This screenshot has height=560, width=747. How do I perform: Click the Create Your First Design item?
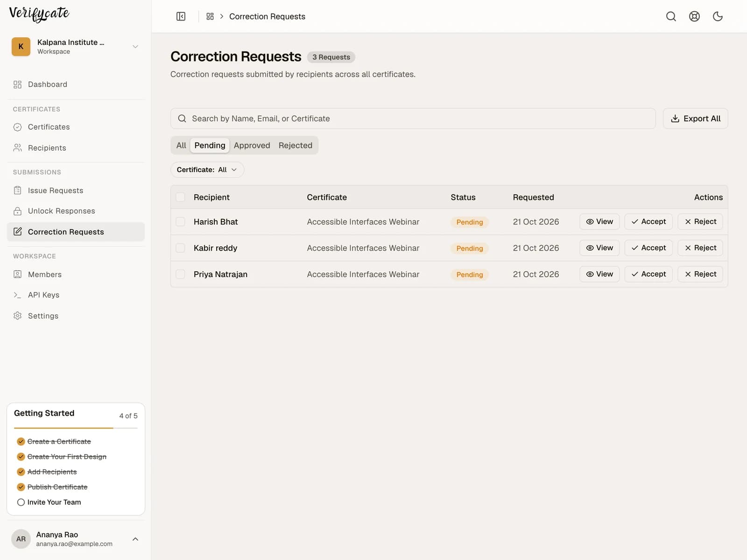pos(62,456)
